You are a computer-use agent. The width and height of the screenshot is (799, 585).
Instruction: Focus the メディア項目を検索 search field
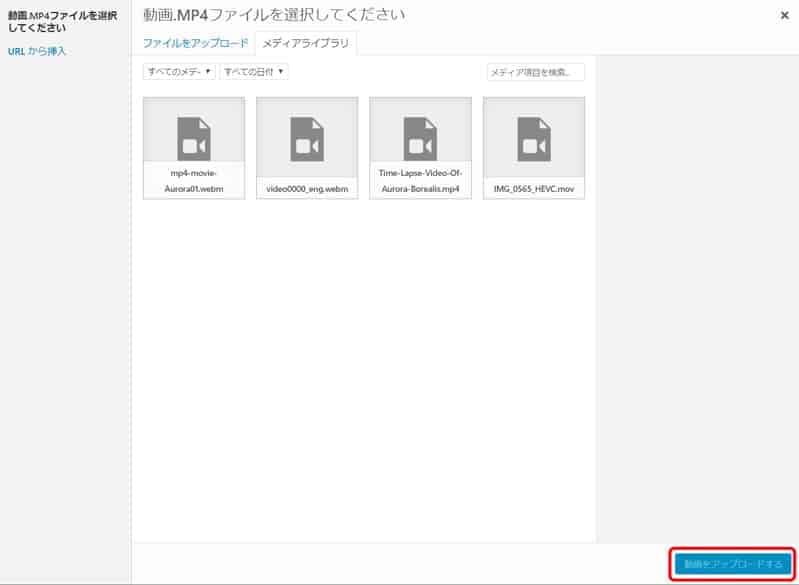[535, 72]
